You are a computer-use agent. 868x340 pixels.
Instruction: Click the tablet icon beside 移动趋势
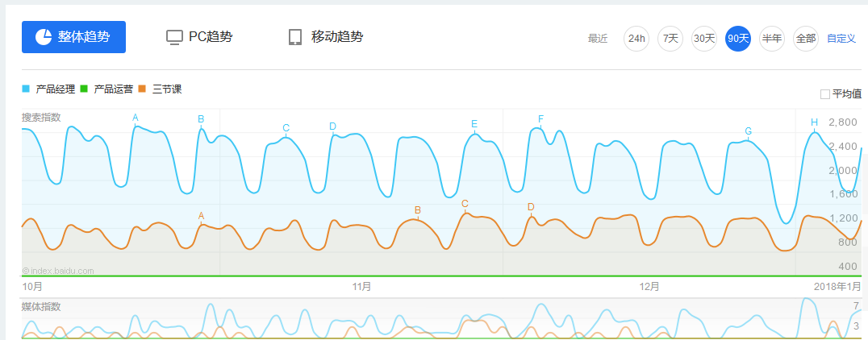click(295, 37)
